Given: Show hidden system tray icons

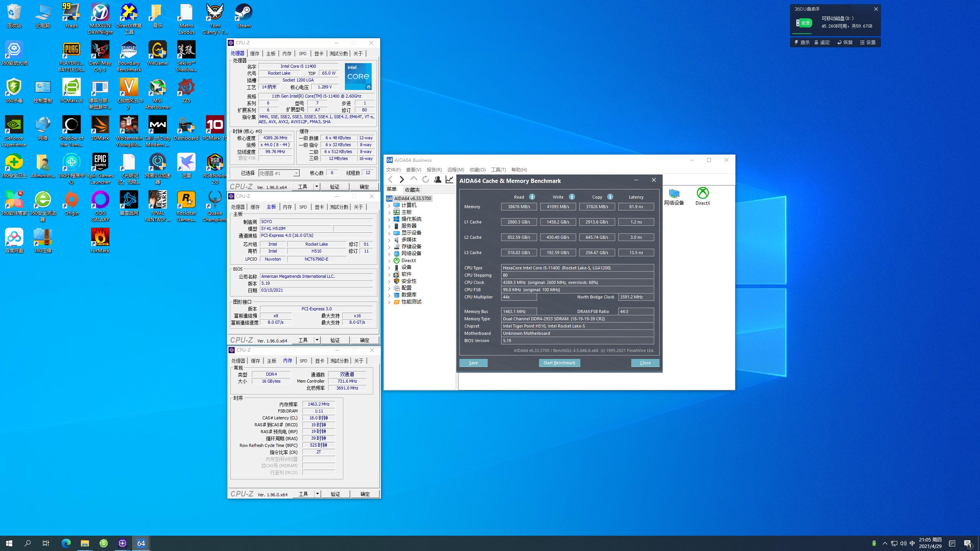Looking at the screenshot, I should point(885,543).
